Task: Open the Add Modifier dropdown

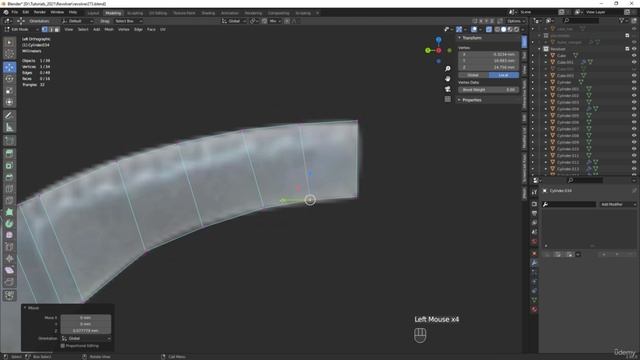Action: pyautogui.click(x=617, y=204)
